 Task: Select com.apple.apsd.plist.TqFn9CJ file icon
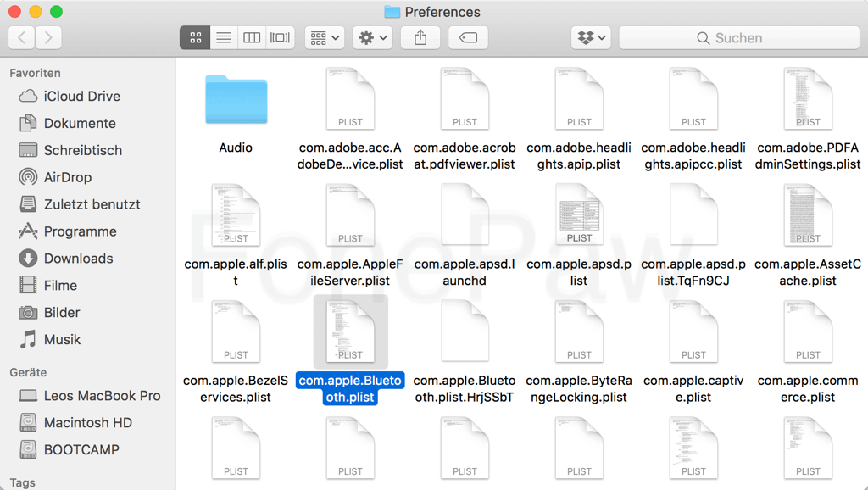pos(693,214)
